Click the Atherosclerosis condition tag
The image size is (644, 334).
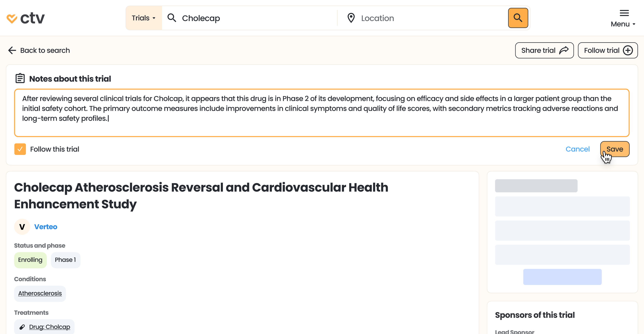[40, 293]
